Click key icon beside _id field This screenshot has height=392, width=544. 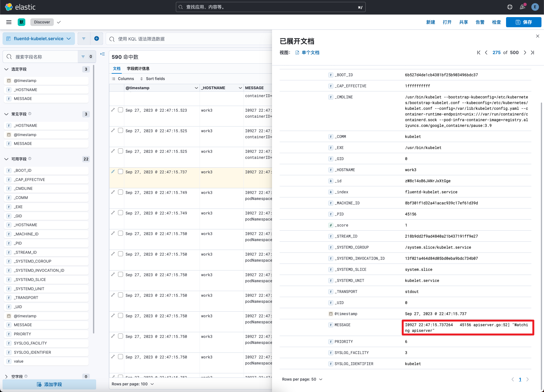(331, 181)
